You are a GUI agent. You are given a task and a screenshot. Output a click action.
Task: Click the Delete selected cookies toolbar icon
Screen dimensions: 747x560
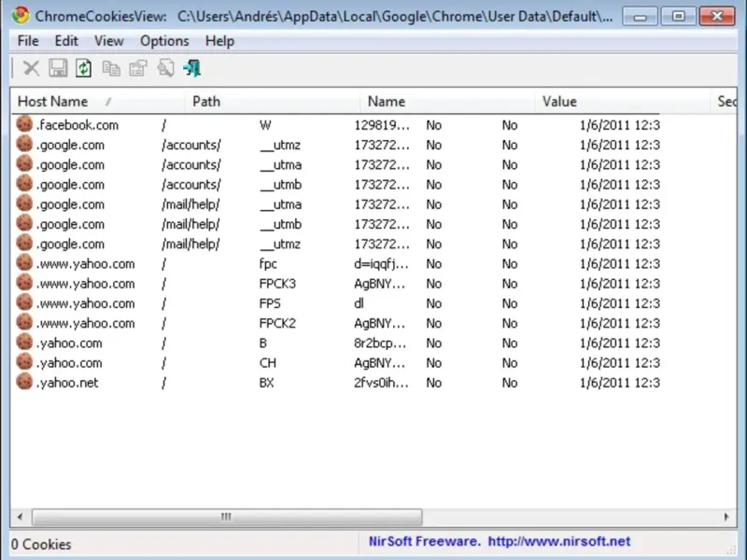pos(32,68)
